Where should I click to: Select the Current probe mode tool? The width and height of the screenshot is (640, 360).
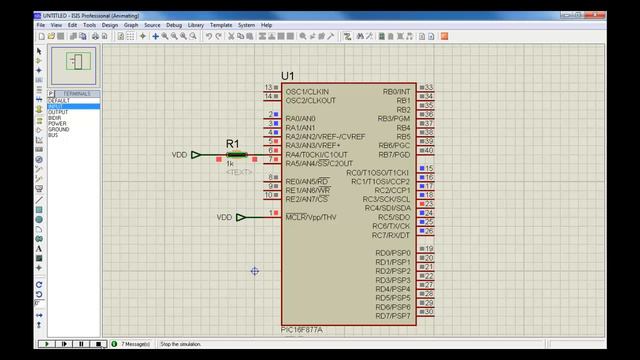39,179
